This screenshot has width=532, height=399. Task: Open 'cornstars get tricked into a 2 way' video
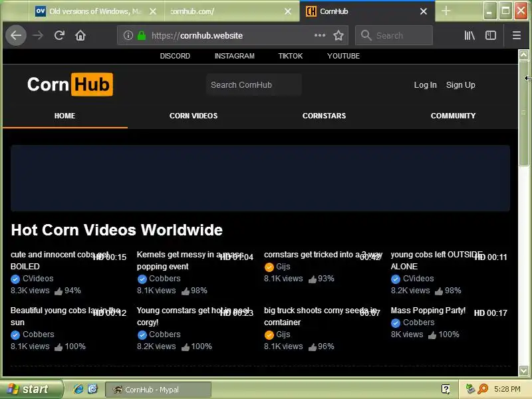click(323, 255)
